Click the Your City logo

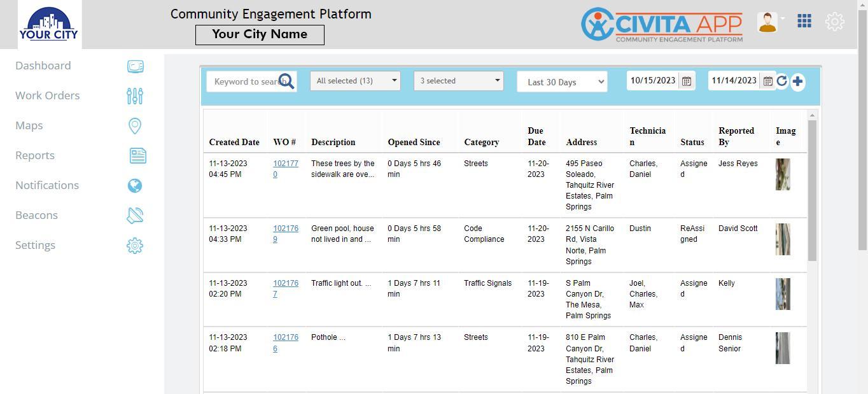pos(49,24)
